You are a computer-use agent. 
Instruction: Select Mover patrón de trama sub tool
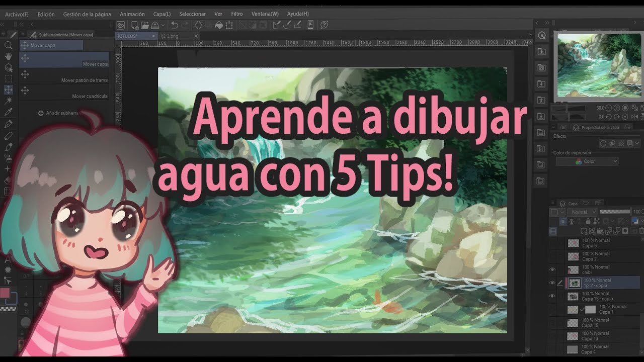click(64, 75)
